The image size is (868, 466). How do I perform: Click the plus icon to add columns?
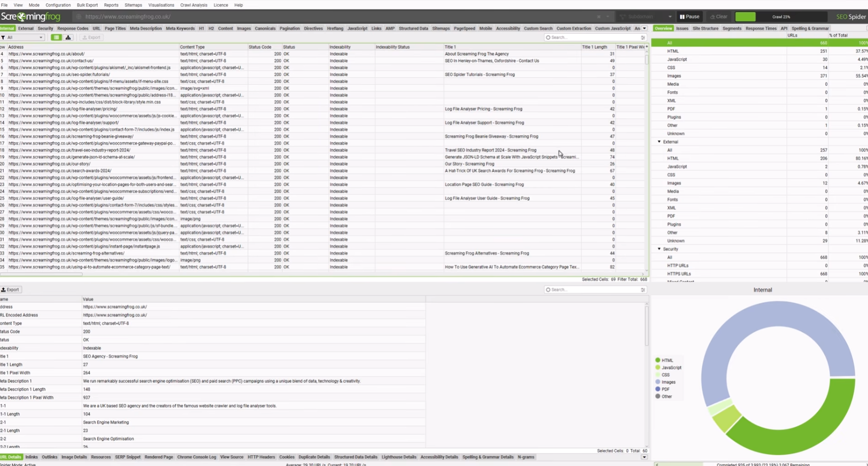tap(647, 47)
